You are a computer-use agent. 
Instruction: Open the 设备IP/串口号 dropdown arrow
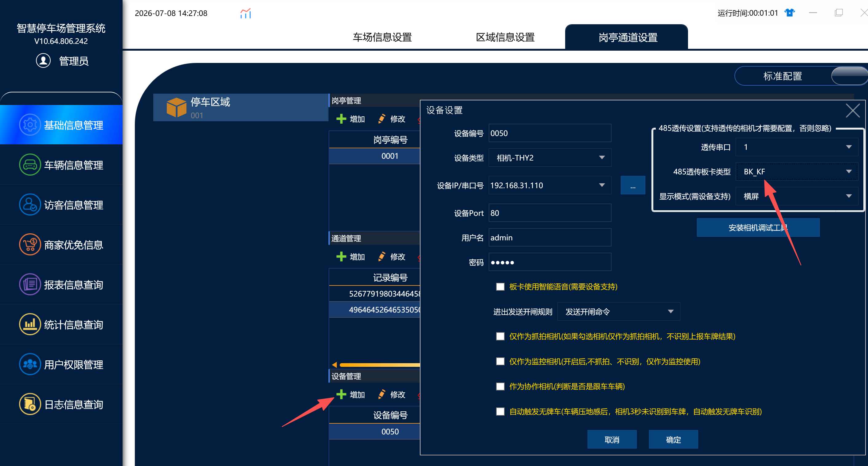602,185
